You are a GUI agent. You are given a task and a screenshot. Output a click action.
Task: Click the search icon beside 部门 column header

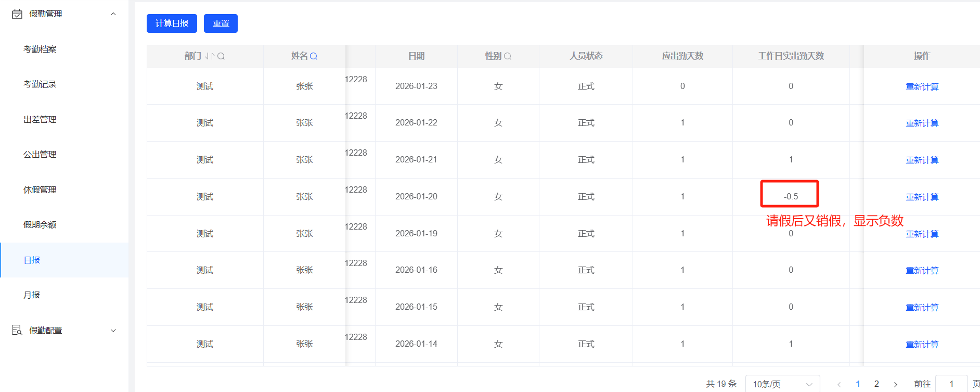(221, 56)
